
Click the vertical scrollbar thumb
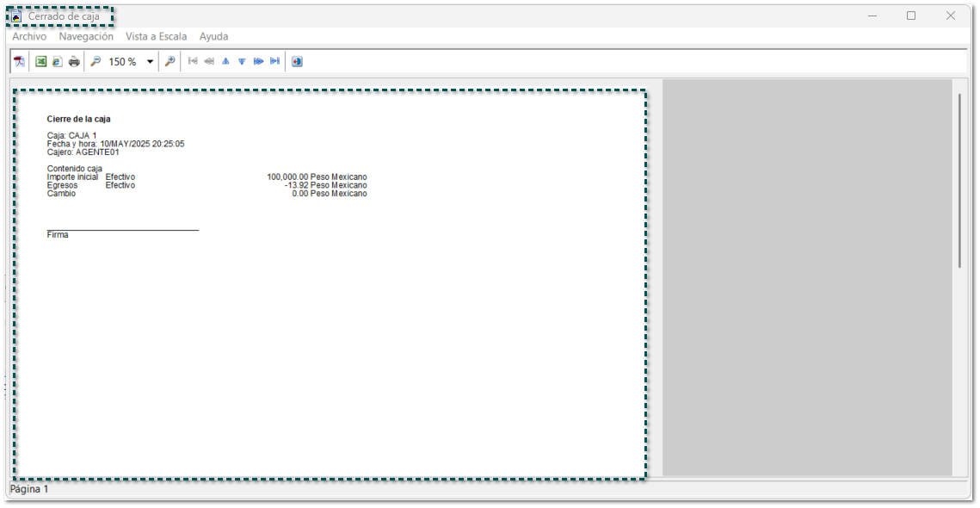(x=960, y=182)
